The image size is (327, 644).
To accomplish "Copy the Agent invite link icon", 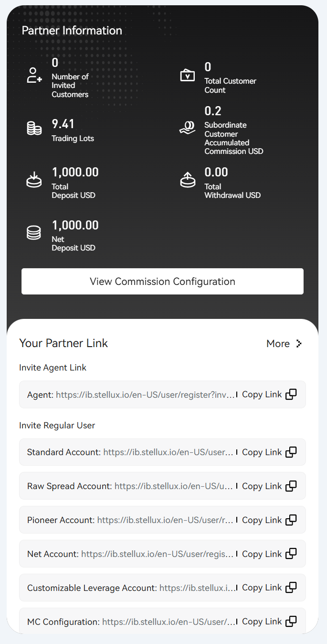I will click(291, 394).
